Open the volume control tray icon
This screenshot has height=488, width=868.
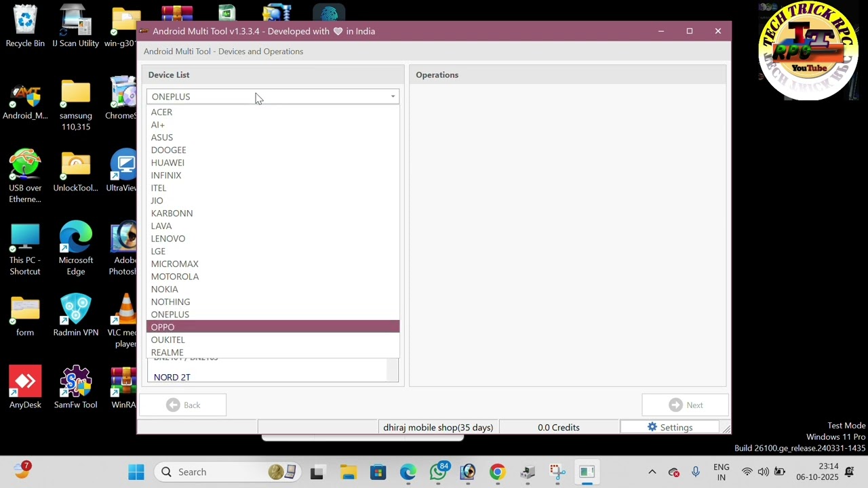click(x=763, y=472)
